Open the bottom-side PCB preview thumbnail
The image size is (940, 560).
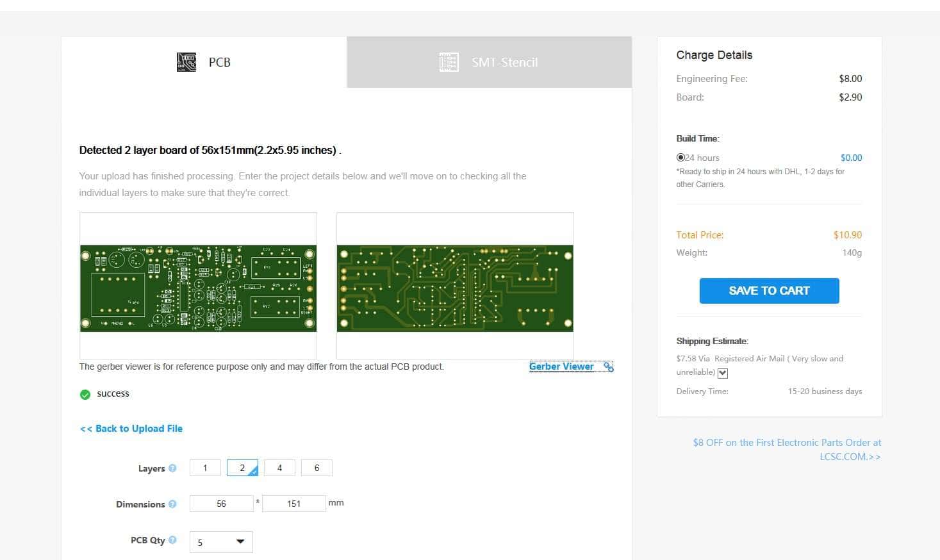455,286
